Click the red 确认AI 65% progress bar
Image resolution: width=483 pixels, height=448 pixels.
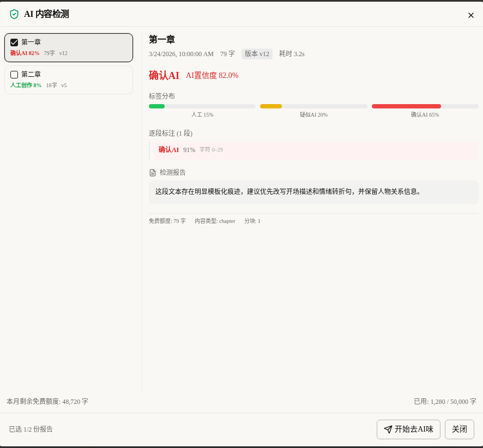click(x=406, y=106)
